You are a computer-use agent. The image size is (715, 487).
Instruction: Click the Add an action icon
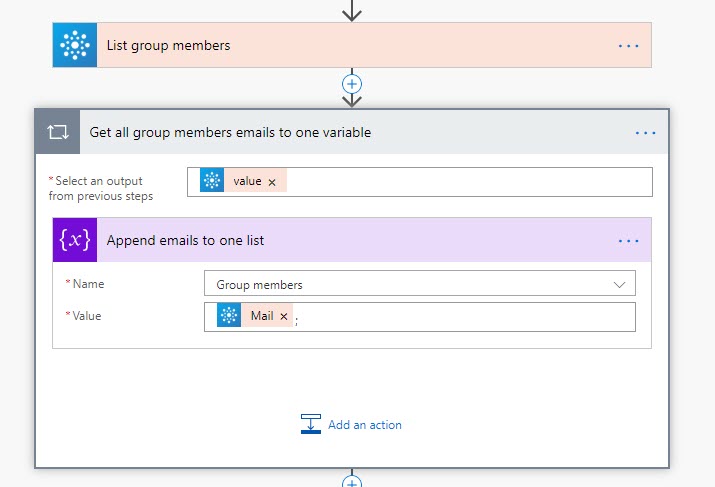(311, 424)
